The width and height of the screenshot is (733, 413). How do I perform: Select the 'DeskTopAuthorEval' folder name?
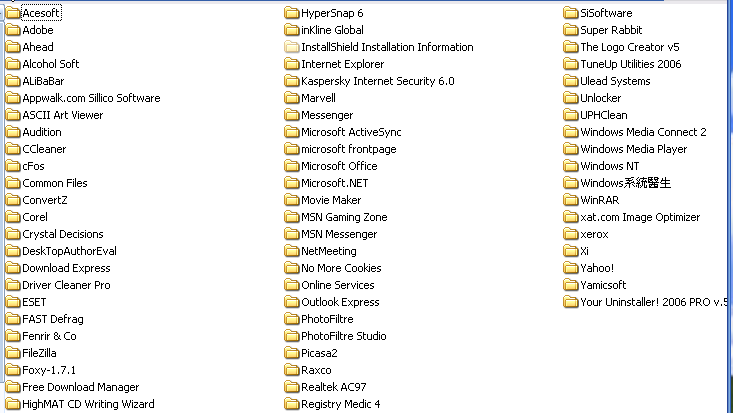(69, 251)
